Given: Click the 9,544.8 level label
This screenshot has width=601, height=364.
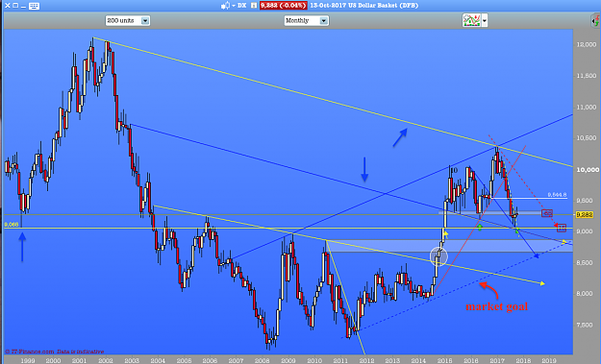Looking at the screenshot, I should [557, 195].
